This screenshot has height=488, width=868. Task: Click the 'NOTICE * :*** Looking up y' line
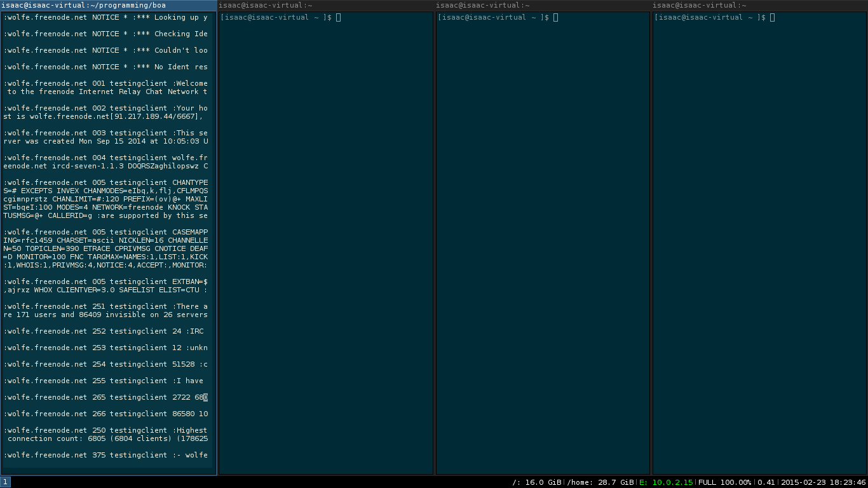click(x=105, y=17)
